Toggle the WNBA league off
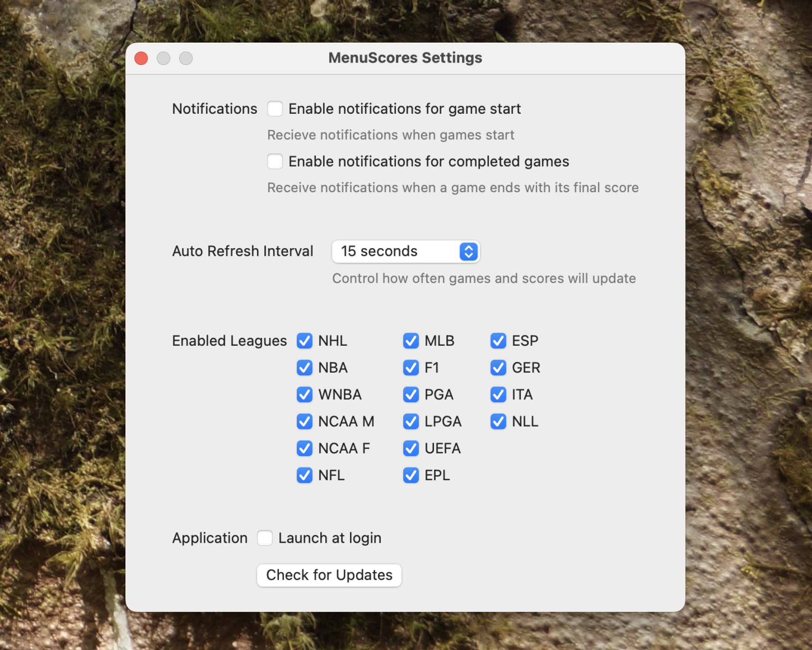 point(304,394)
